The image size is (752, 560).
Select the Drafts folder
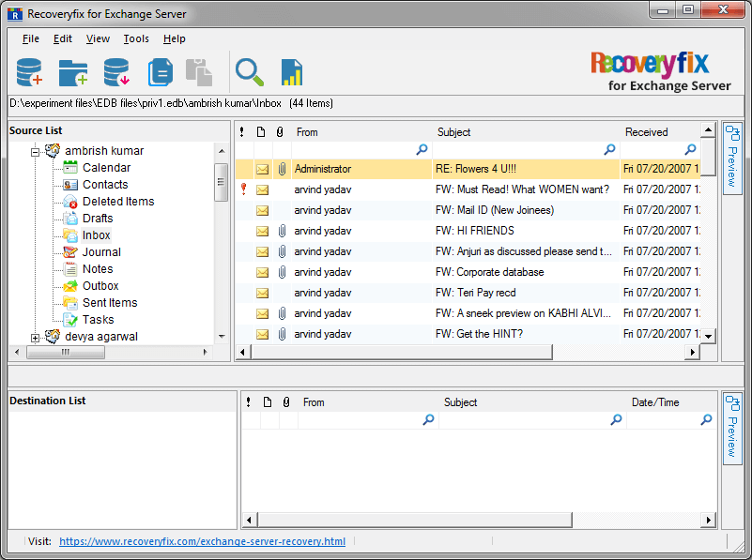98,218
